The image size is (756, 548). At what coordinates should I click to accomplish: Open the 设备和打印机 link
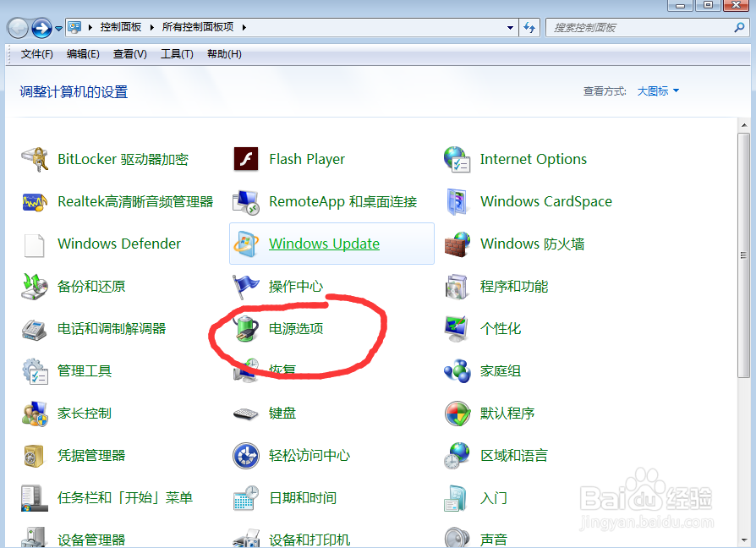click(x=310, y=540)
